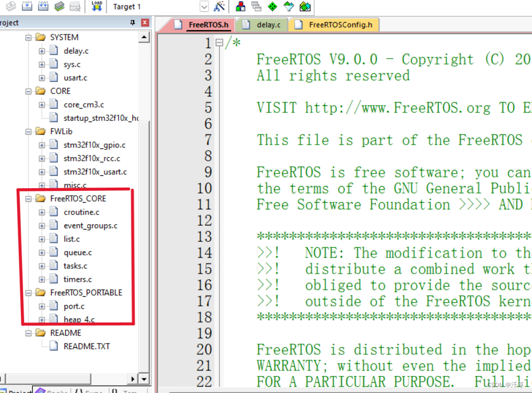Click the file icon beside README.TXT
The width and height of the screenshot is (532, 393).
tap(54, 346)
